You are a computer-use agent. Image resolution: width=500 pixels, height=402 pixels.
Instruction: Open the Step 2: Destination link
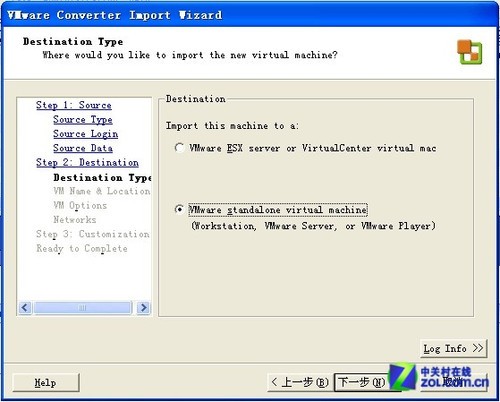[87, 163]
